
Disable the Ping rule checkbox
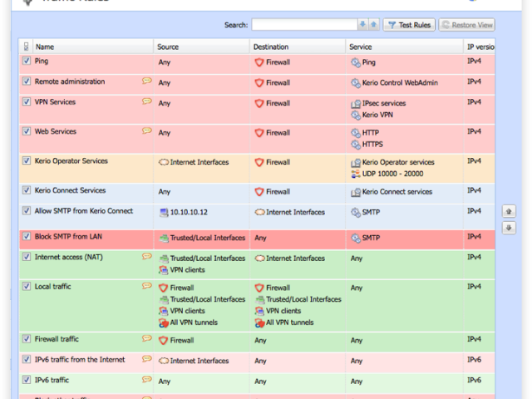pos(26,61)
